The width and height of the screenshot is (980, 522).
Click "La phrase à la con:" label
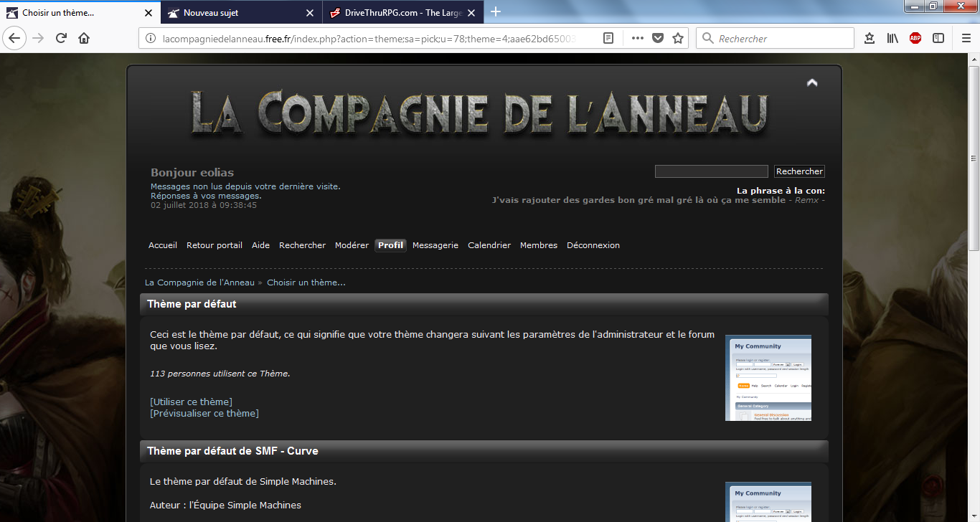pyautogui.click(x=781, y=191)
